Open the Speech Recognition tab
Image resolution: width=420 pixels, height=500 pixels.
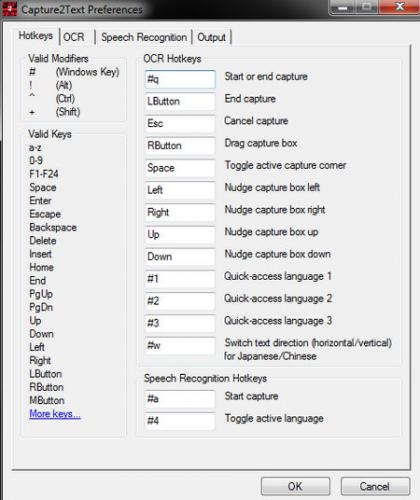(144, 37)
